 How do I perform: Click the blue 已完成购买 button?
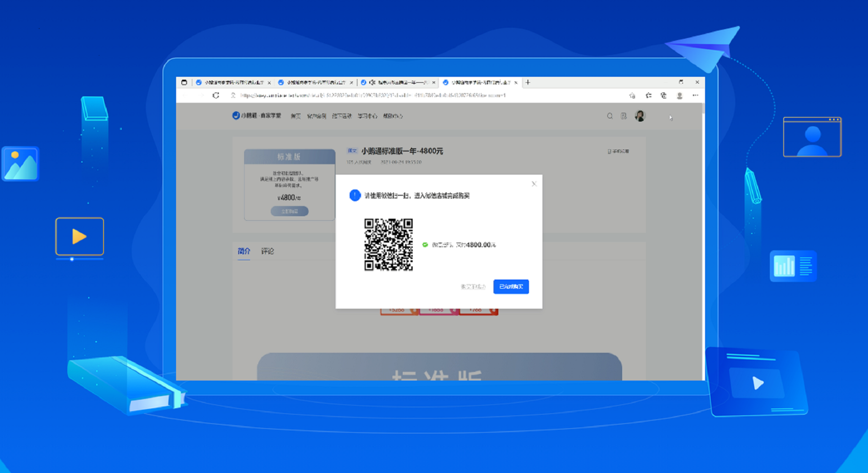pyautogui.click(x=511, y=287)
